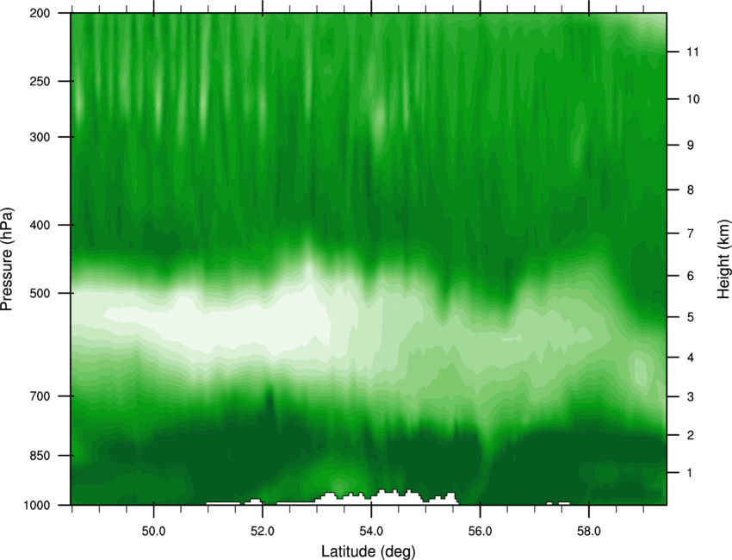
Task: Select the 400 pressure tick label
Action: 40,225
